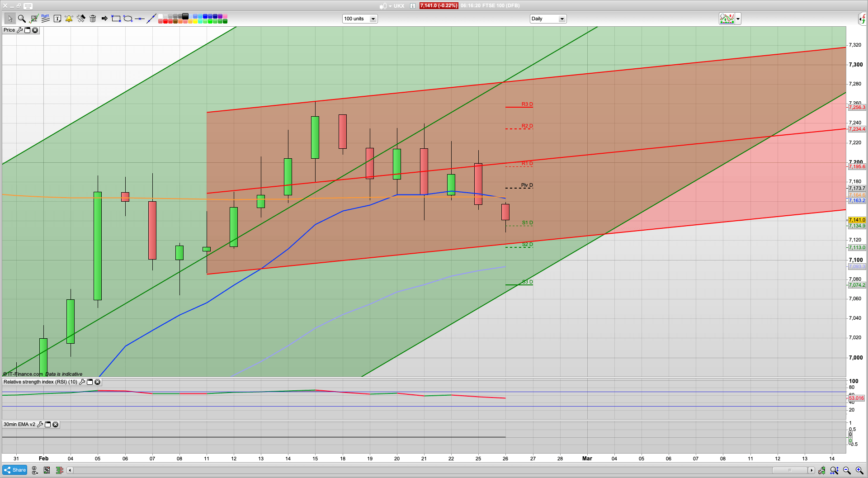Pick the white color swatch
The width and height of the screenshot is (868, 478).
pos(160,16)
